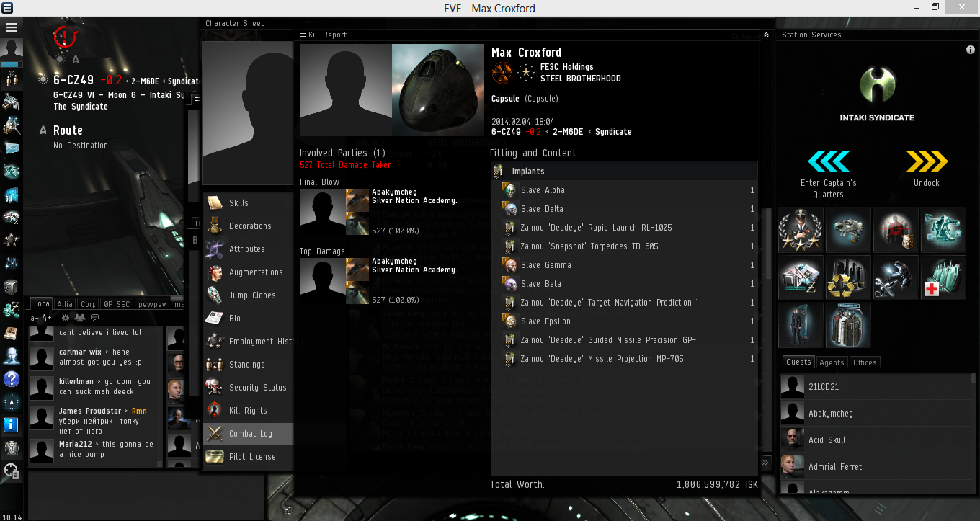Image resolution: width=980 pixels, height=521 pixels.
Task: Collapse the Implants group header
Action: (x=624, y=172)
